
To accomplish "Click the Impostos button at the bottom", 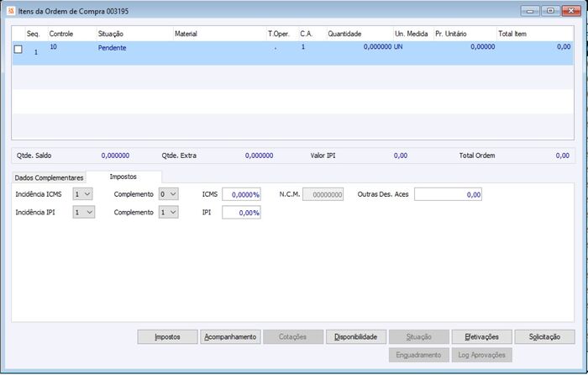I will pyautogui.click(x=168, y=336).
